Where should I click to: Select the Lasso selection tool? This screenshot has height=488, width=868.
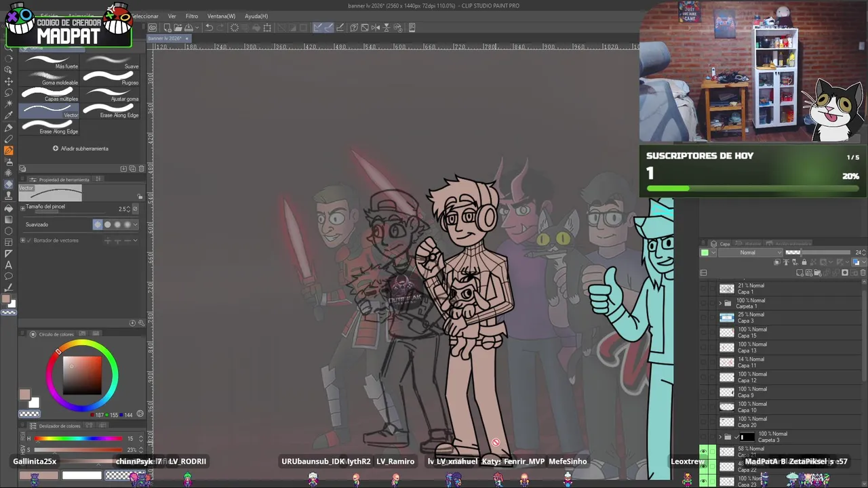[x=9, y=93]
